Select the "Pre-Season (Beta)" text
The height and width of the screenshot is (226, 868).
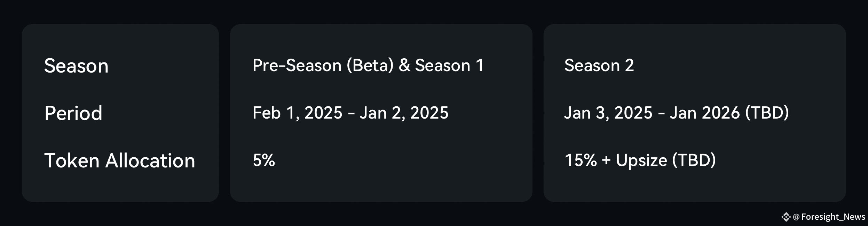[323, 66]
